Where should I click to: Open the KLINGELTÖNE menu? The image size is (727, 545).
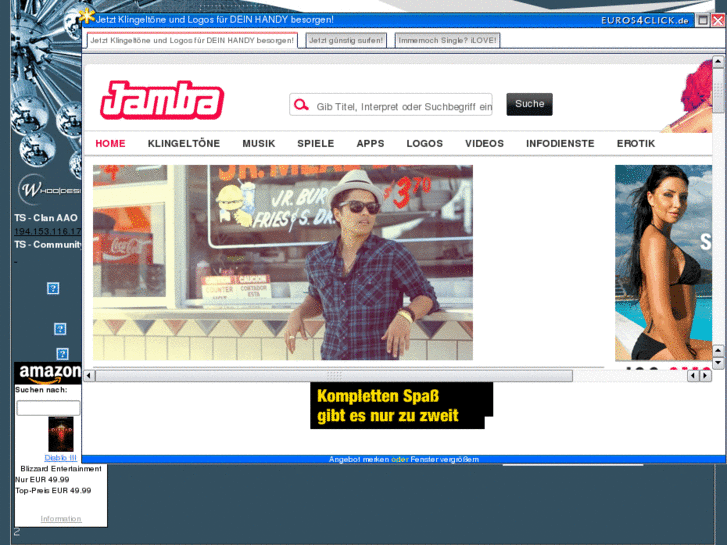pos(184,143)
